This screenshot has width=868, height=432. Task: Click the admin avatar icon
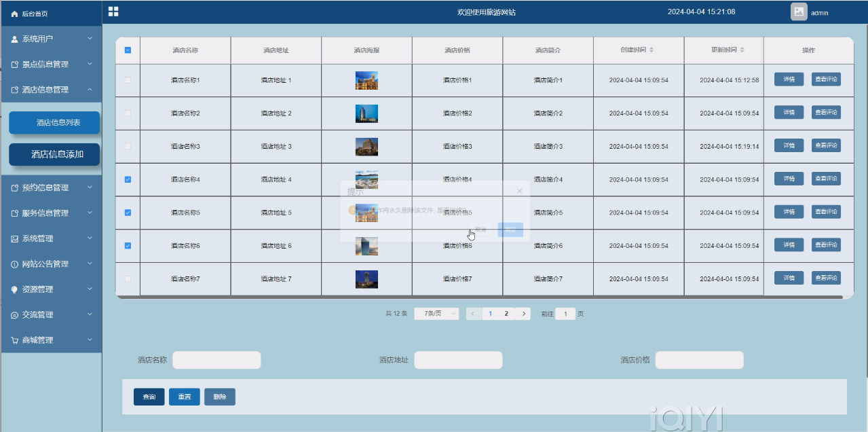[x=799, y=12]
